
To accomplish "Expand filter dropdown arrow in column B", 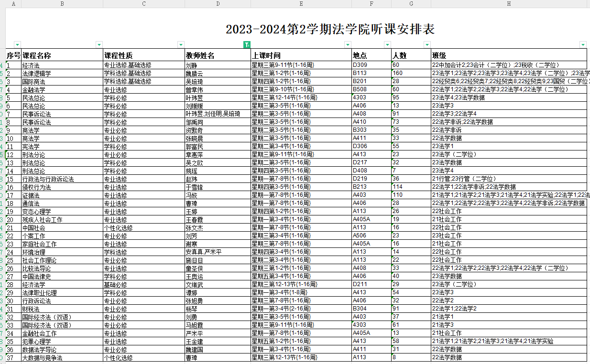I will point(99,45).
